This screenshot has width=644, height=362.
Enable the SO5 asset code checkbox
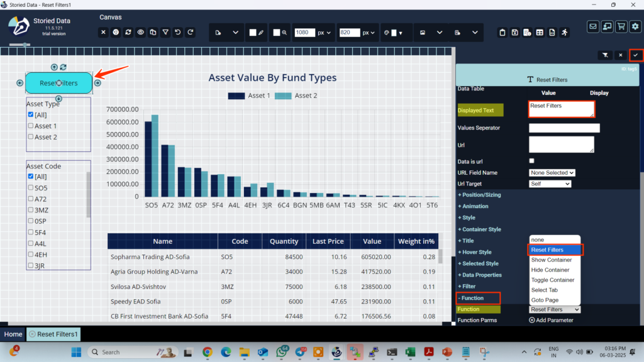point(31,187)
